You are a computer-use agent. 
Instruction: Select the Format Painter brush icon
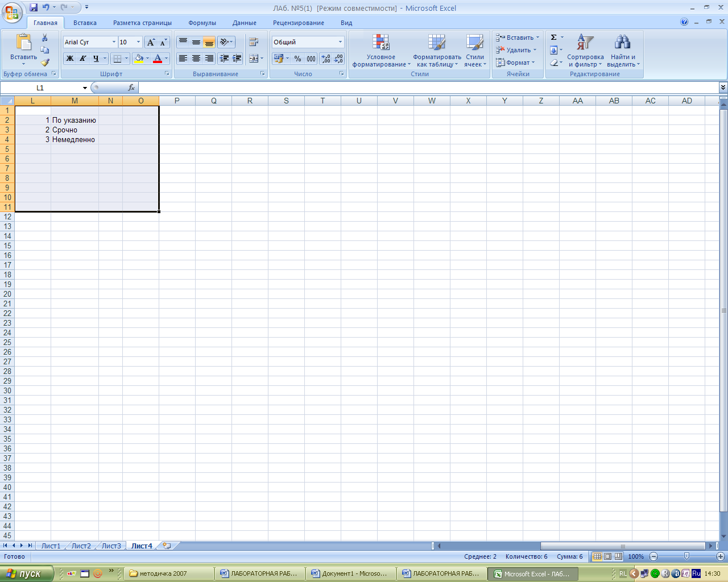pyautogui.click(x=45, y=63)
